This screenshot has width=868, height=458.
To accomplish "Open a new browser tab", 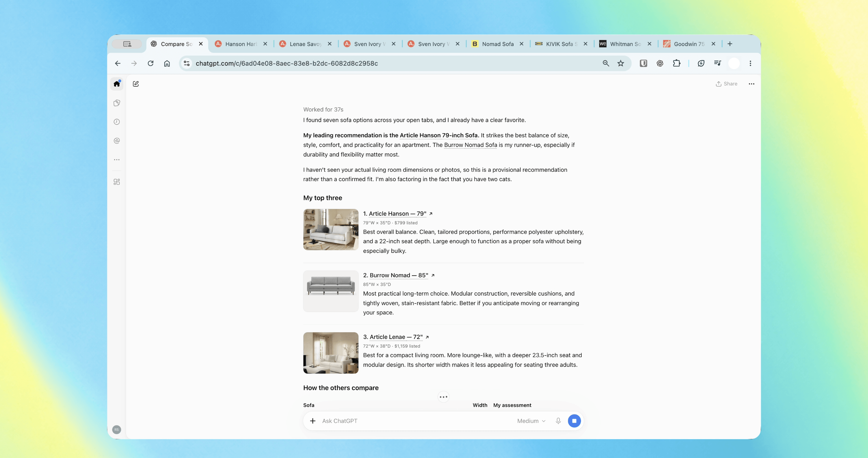I will coord(730,44).
